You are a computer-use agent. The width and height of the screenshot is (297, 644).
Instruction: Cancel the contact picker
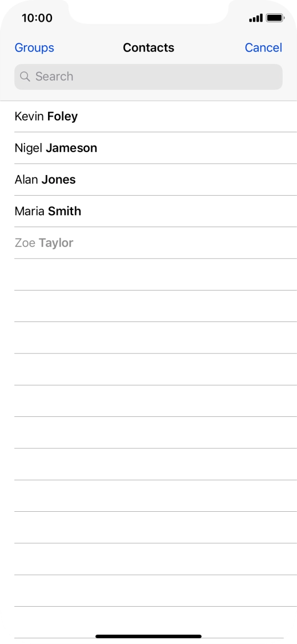pos(263,48)
